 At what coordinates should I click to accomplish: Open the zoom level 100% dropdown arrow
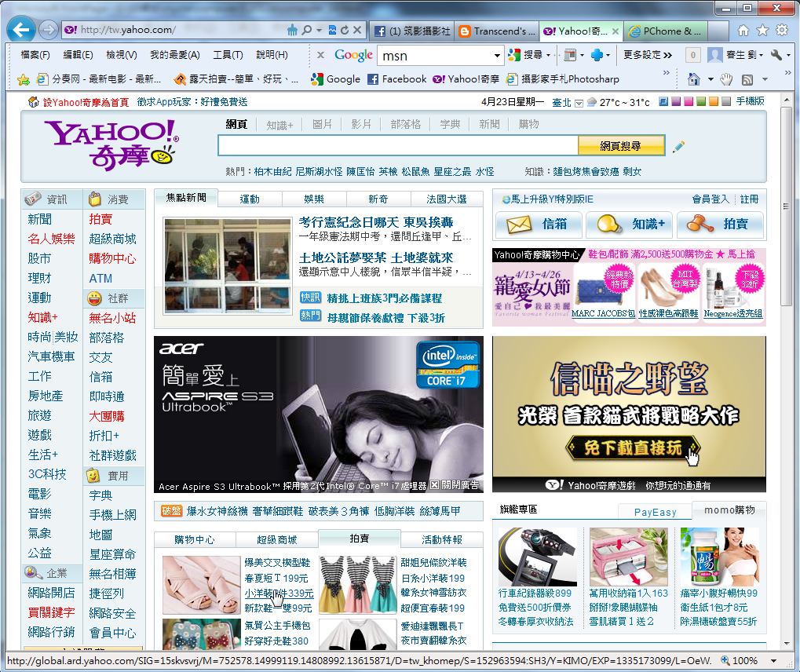pos(773,661)
